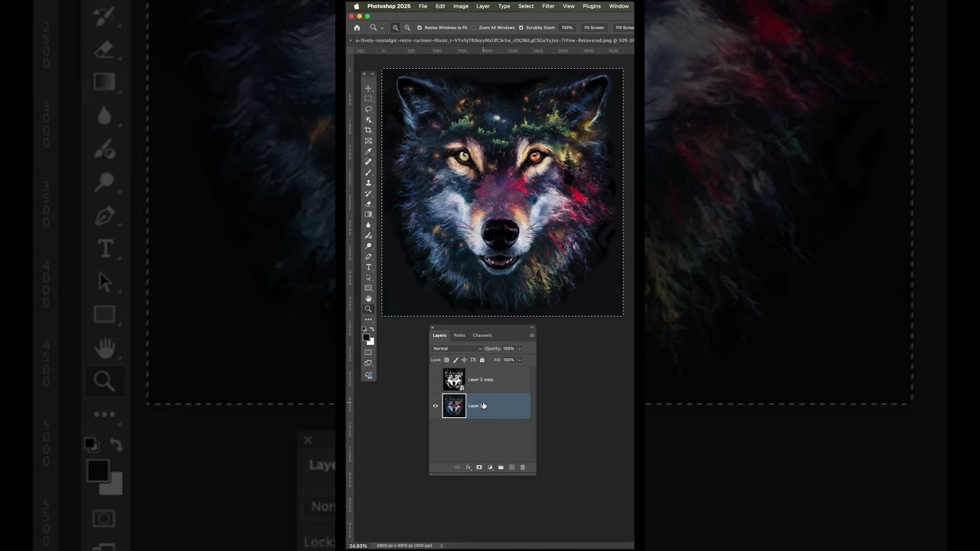
Task: Open the File menu
Action: [423, 6]
